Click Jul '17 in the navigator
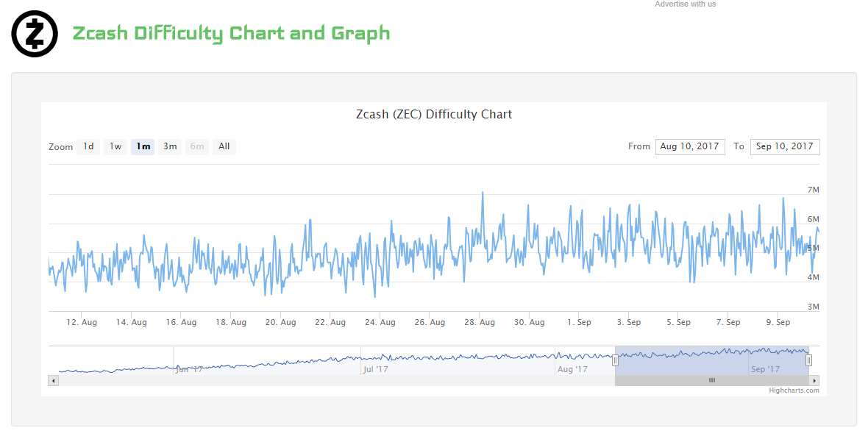This screenshot has width=868, height=439. 376,369
